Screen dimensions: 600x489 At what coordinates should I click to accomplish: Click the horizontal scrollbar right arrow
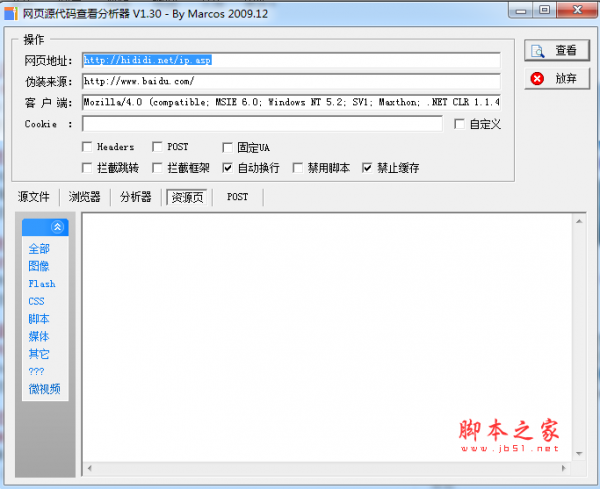click(563, 468)
